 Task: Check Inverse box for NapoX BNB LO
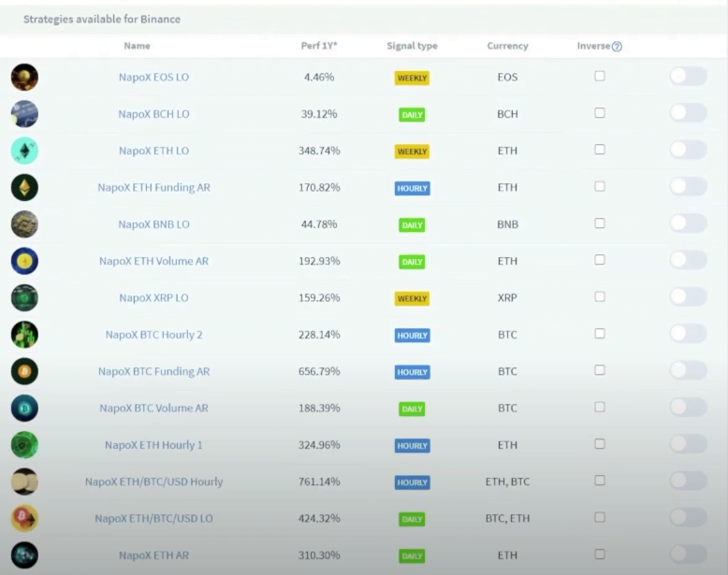pyautogui.click(x=600, y=223)
